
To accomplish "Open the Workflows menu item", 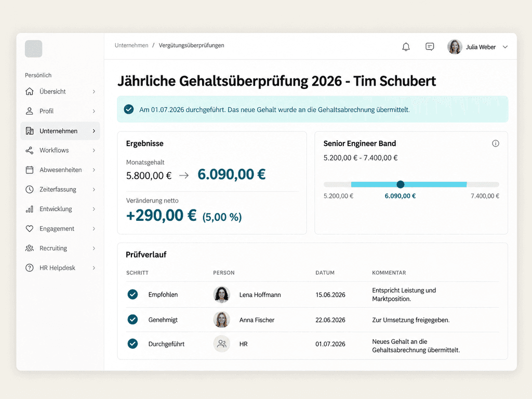I will [x=60, y=150].
